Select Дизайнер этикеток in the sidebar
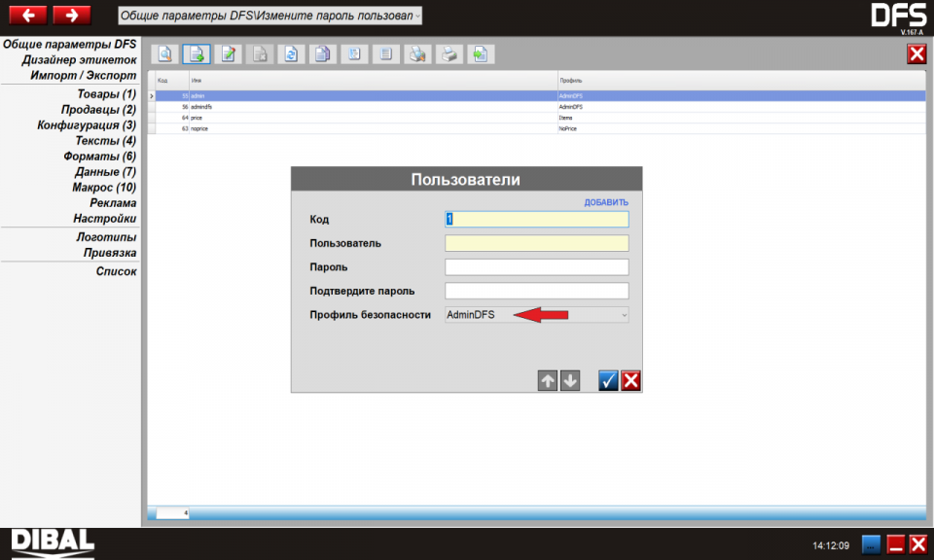Viewport: 934px width, 560px height. [79, 60]
